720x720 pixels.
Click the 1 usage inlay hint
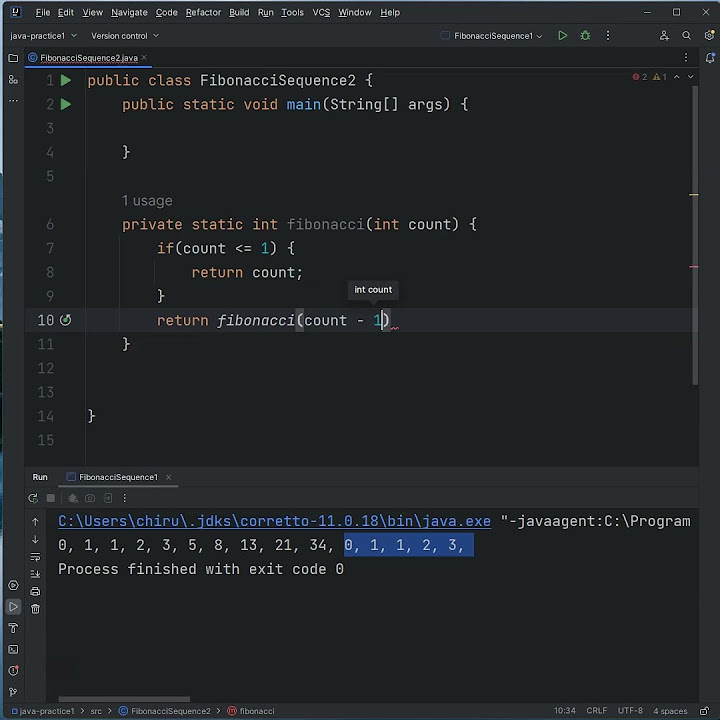(x=147, y=201)
